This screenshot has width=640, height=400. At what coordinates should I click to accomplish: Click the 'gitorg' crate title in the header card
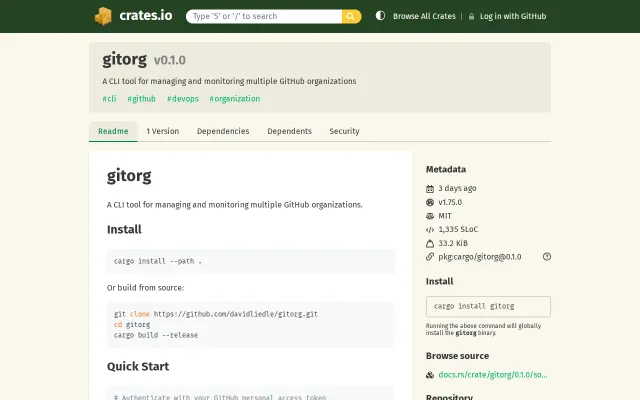point(124,60)
